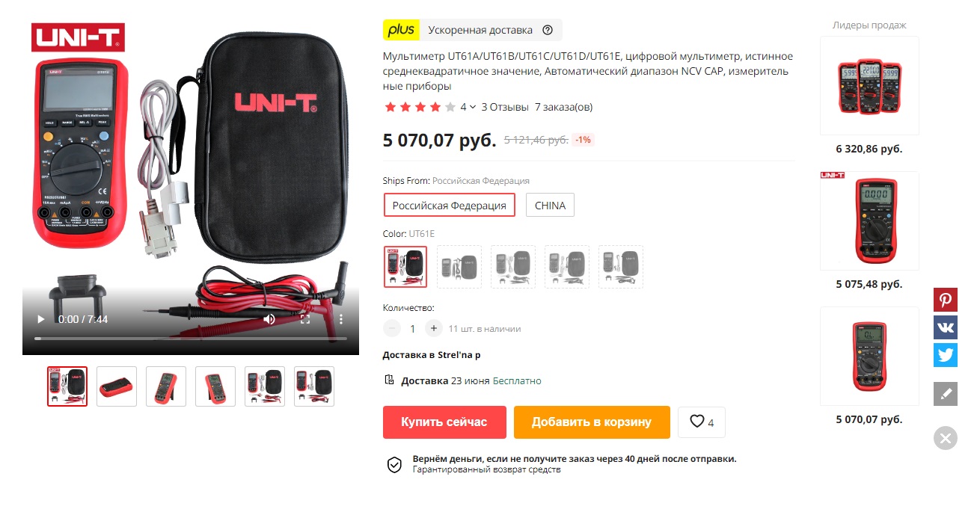The width and height of the screenshot is (980, 515).
Task: Open the video in fullscreen
Action: pos(305,319)
